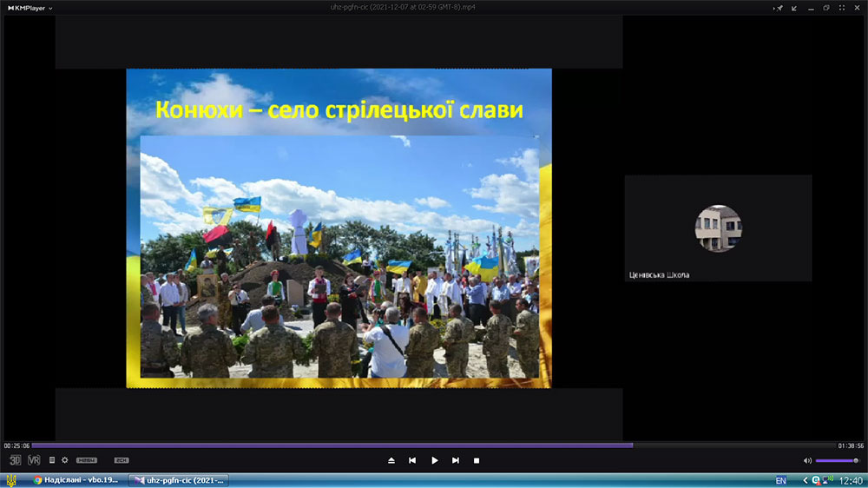Image resolution: width=868 pixels, height=488 pixels.
Task: Pin the player window on top
Action: 779,9
